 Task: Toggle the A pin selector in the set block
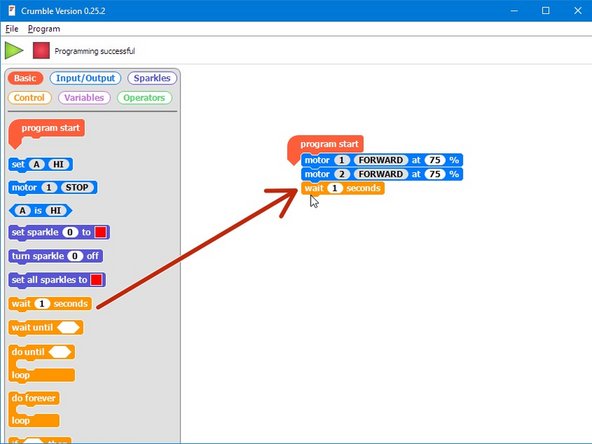(37, 165)
